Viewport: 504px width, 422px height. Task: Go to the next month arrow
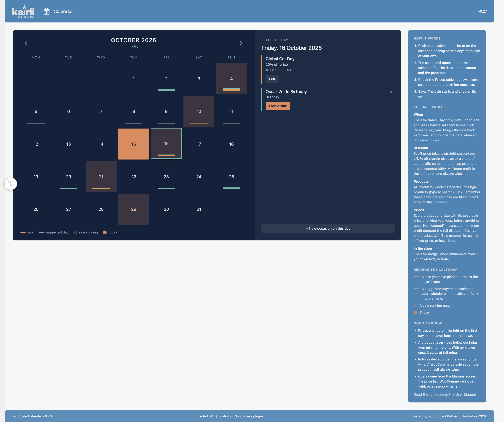tap(241, 43)
